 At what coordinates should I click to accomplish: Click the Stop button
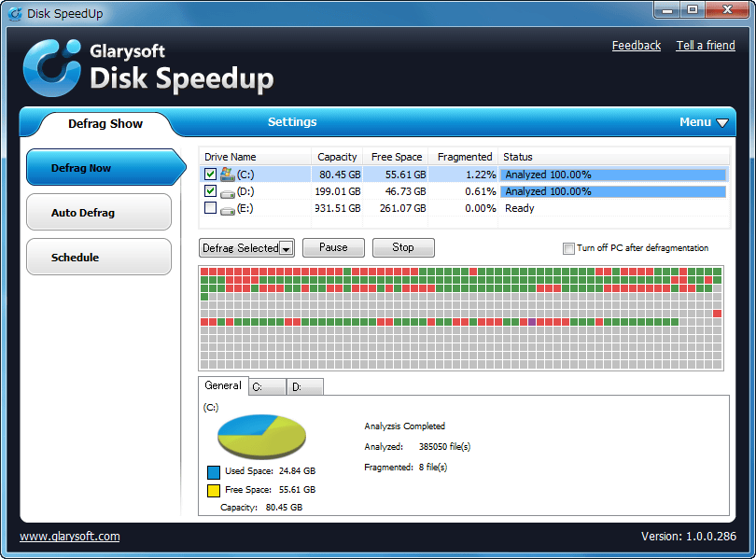403,247
